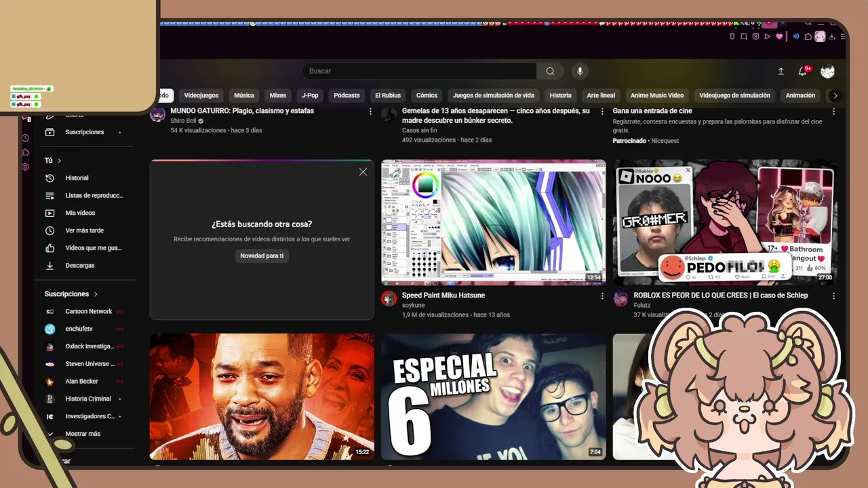Open the browser profile avatar in toolbar

(820, 37)
